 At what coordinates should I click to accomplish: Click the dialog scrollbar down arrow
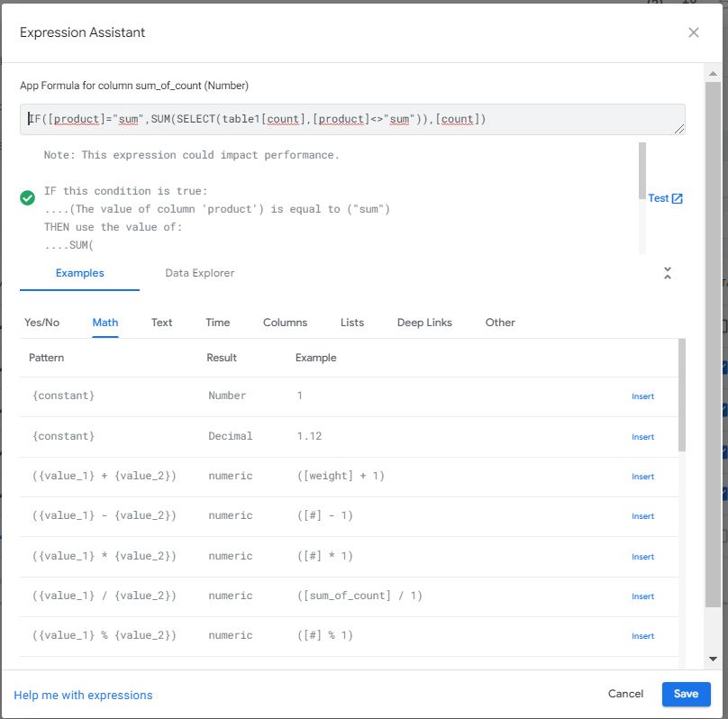pyautogui.click(x=713, y=659)
